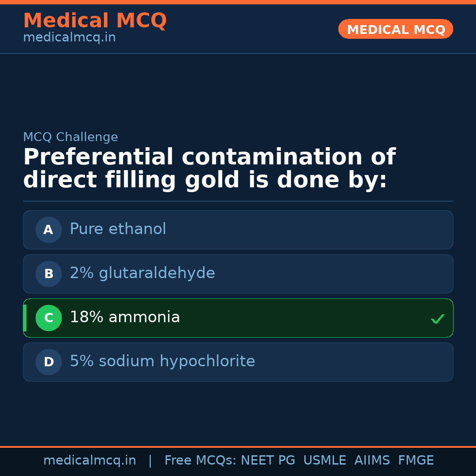Click the letter B option circle
This screenshot has height=476, width=476.
48,274
